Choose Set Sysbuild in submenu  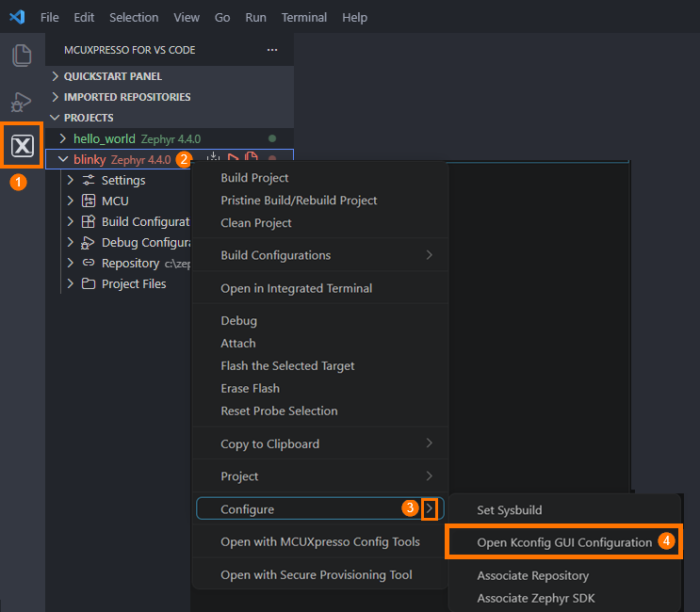564,510
